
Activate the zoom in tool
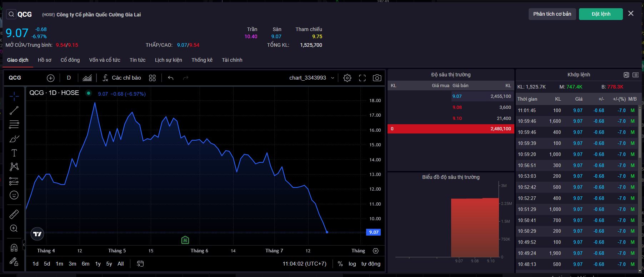[14, 228]
